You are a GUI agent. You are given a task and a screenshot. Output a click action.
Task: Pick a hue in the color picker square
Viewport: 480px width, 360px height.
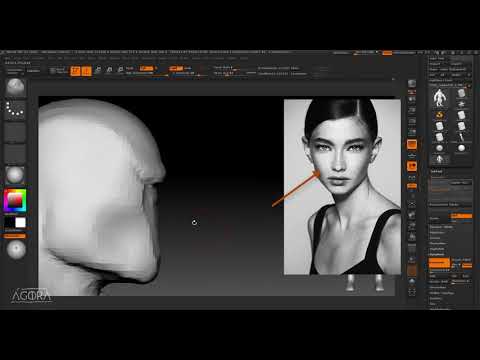click(15, 200)
